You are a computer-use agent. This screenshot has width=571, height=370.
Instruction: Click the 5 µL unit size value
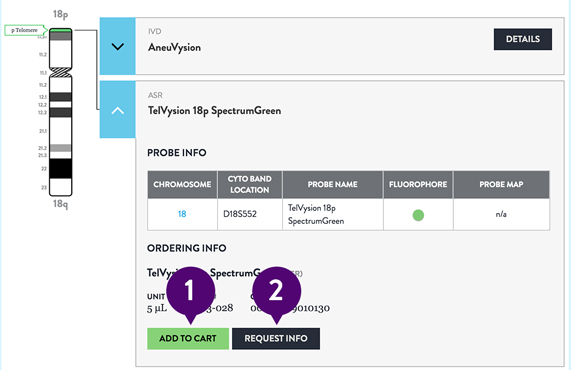[157, 308]
